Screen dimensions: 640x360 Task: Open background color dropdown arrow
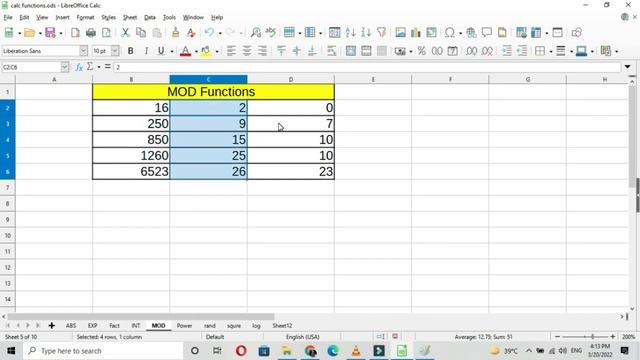point(217,51)
